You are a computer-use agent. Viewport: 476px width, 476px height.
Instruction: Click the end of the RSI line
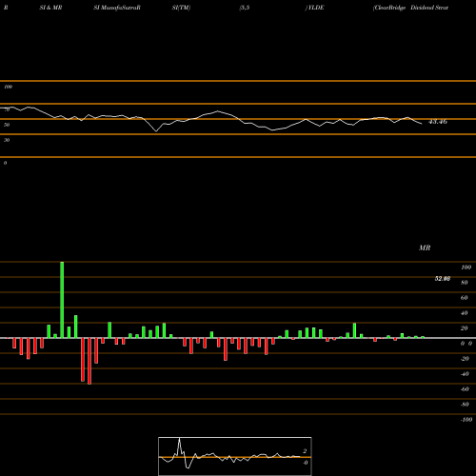422,124
